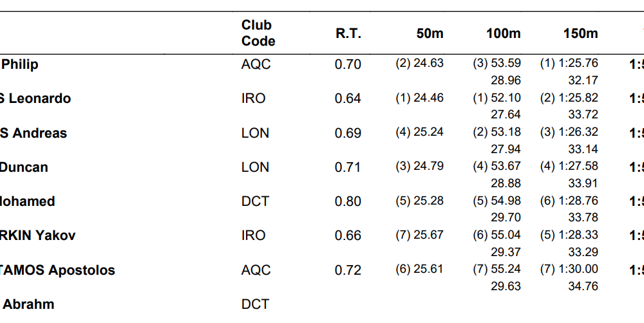
Task: Click the name "TAMOS Apostolos"
Action: click(57, 270)
